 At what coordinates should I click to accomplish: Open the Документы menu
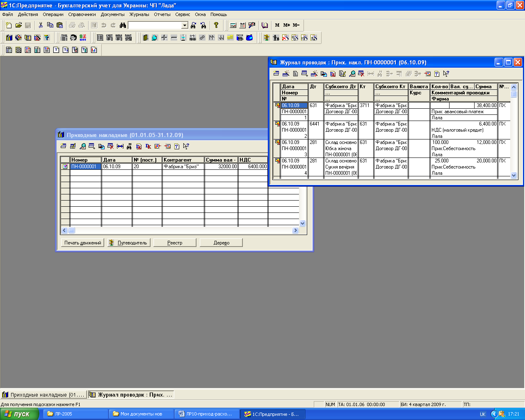click(x=112, y=14)
